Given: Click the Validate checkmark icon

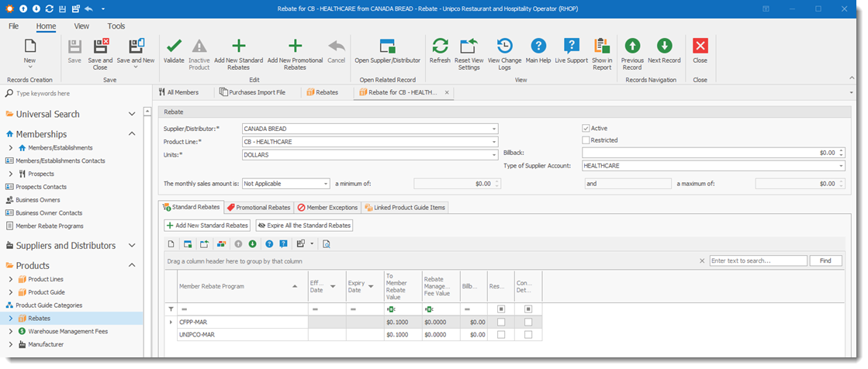Looking at the screenshot, I should click(174, 47).
